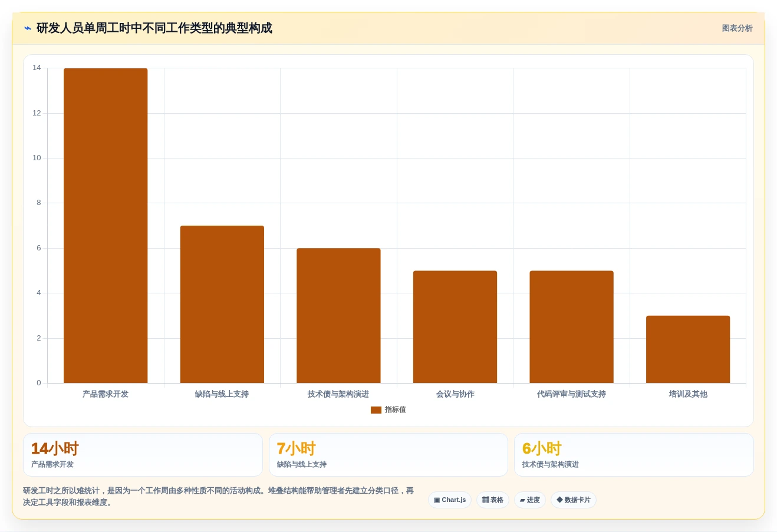The height and width of the screenshot is (532, 777).
Task: Click the 指标值 legend label
Action: coord(395,410)
